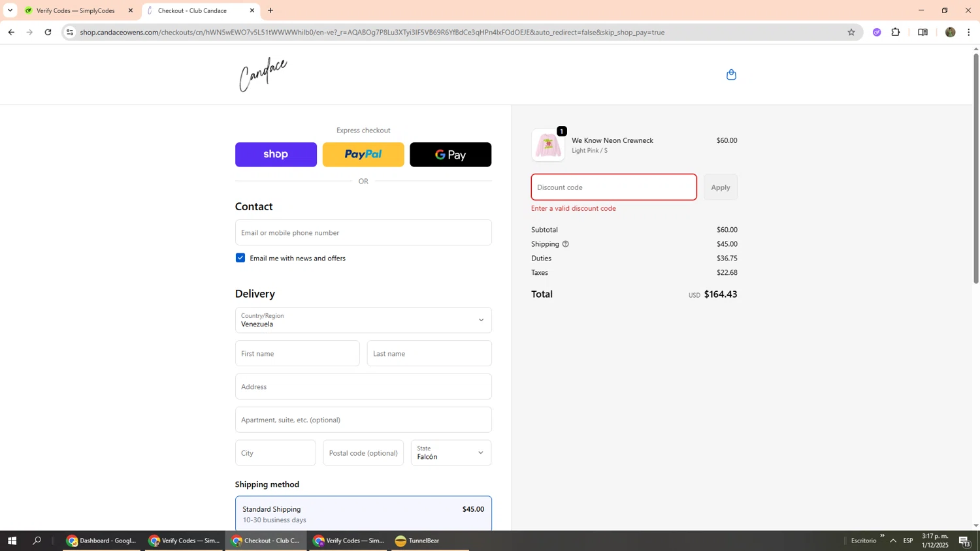Click the Apartment, suite optional field
This screenshot has width=980, height=551.
[363, 420]
